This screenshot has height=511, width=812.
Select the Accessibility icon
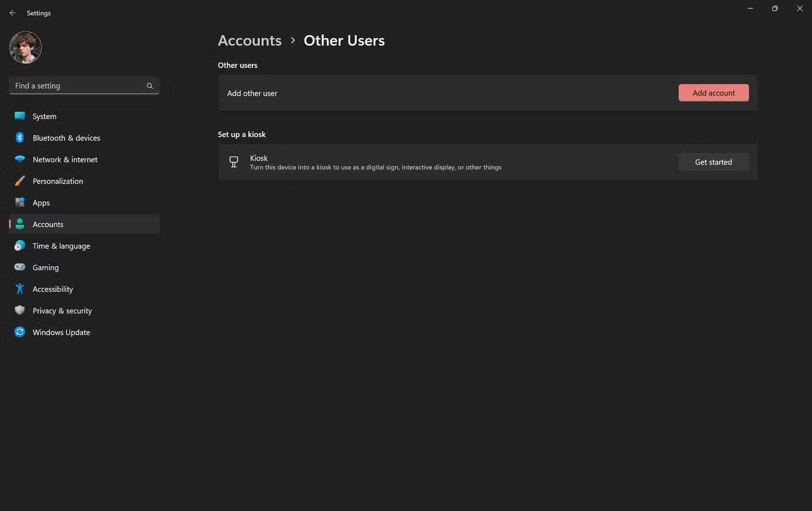pyautogui.click(x=19, y=289)
